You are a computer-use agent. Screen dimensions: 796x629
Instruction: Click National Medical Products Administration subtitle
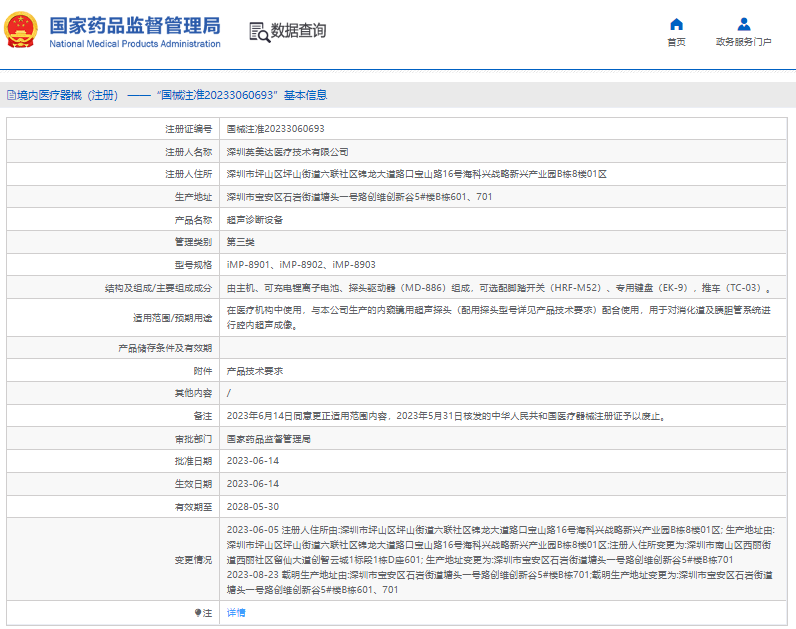coord(135,44)
